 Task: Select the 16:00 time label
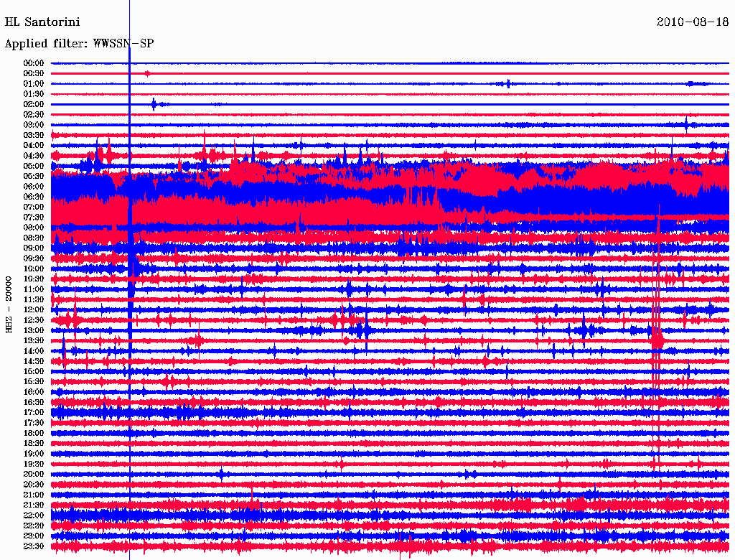34,392
